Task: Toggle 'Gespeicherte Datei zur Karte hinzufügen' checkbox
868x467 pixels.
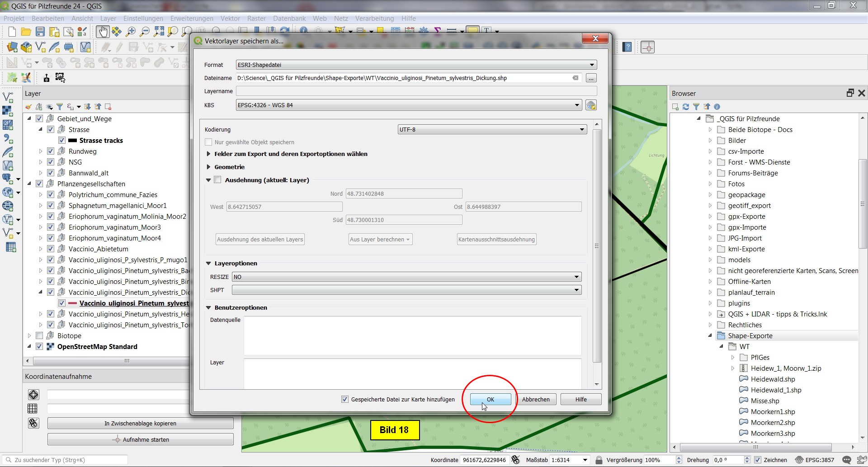Action: pos(345,400)
